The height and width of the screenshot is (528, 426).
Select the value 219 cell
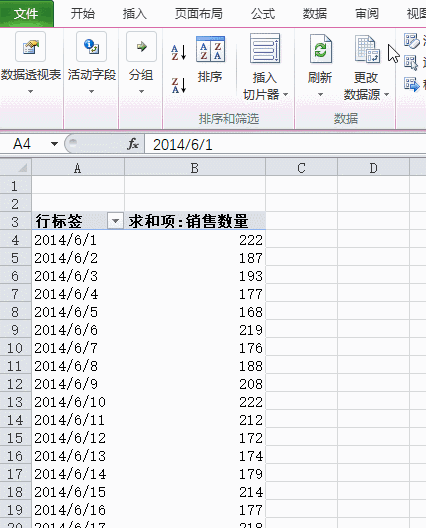[x=195, y=330]
